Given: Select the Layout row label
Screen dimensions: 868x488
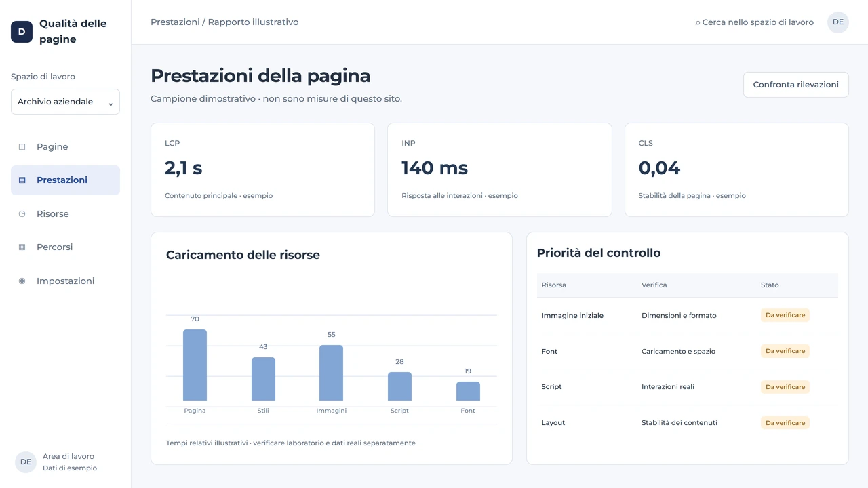Looking at the screenshot, I should point(553,423).
